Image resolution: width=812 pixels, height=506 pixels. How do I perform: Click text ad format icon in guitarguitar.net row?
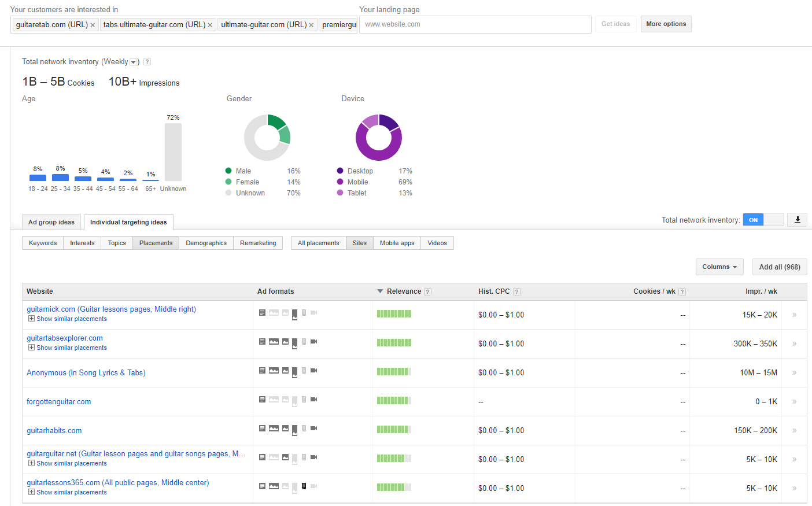coord(262,457)
